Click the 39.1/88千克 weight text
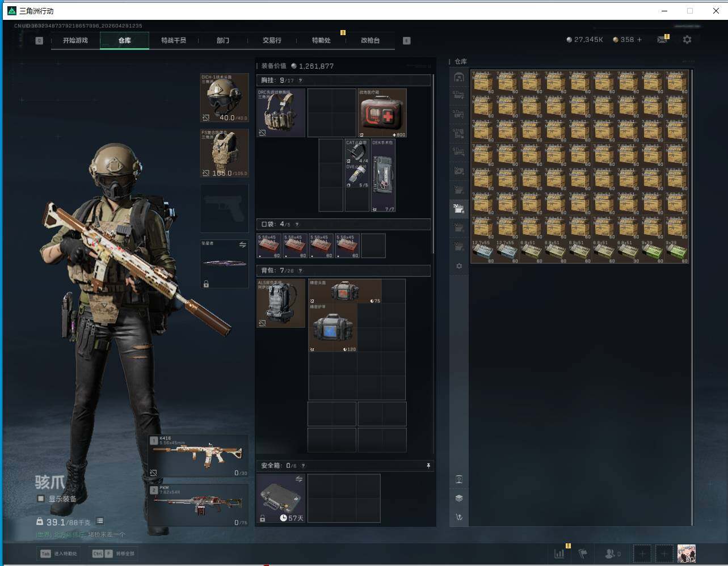The image size is (728, 566). tap(68, 522)
